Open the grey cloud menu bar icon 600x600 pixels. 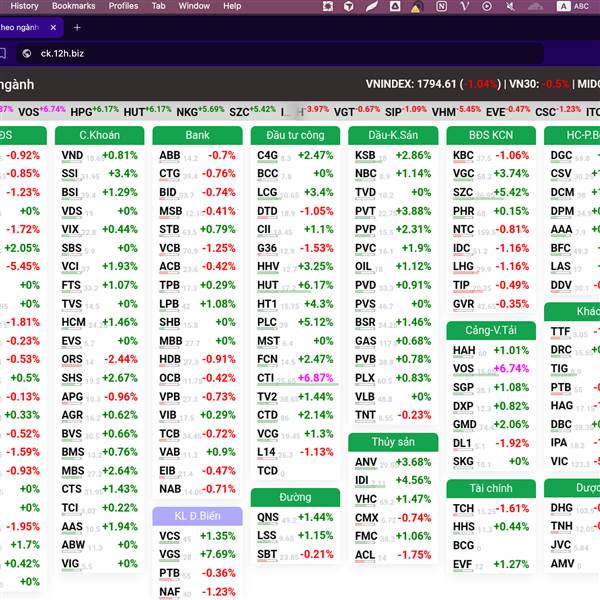coord(535,6)
